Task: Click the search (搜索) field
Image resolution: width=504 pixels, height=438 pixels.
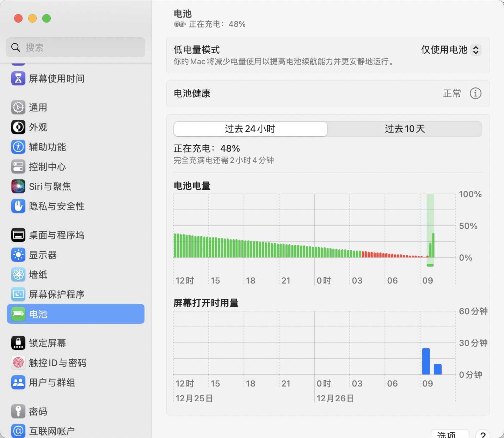Action: coord(76,47)
